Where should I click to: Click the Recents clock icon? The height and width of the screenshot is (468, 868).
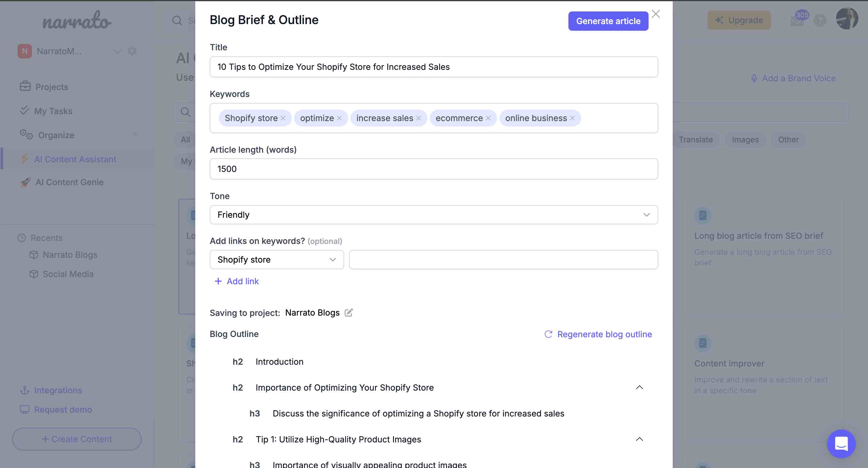coord(22,238)
